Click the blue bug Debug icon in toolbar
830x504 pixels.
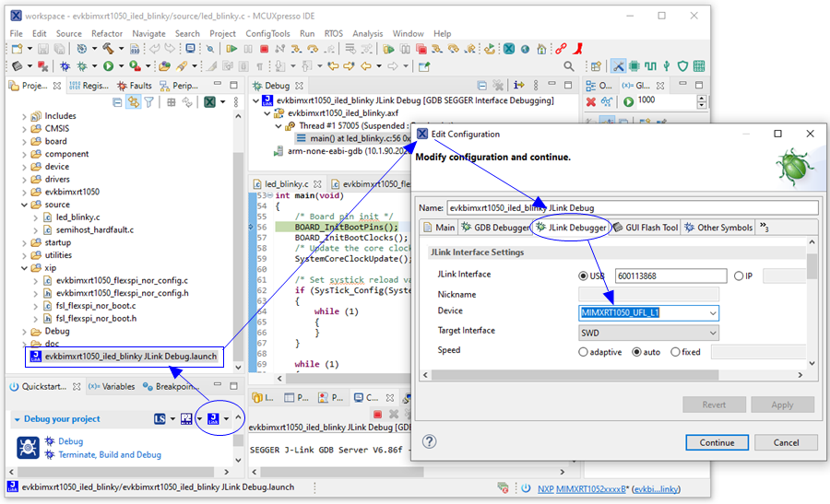65,66
